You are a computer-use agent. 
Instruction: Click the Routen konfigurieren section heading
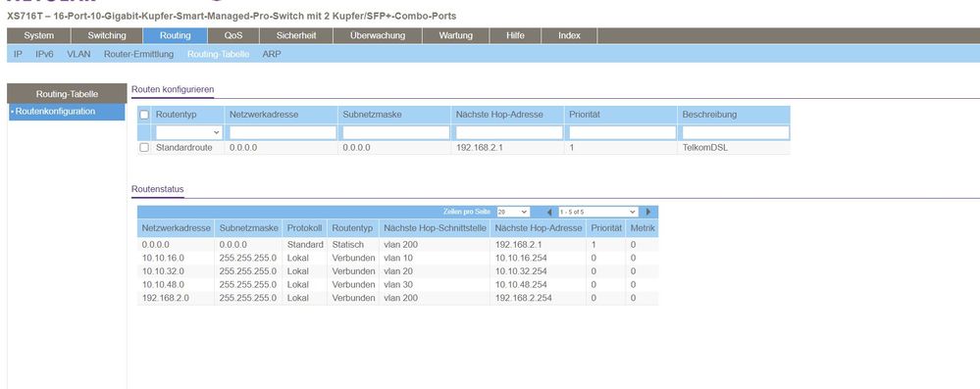tap(173, 90)
